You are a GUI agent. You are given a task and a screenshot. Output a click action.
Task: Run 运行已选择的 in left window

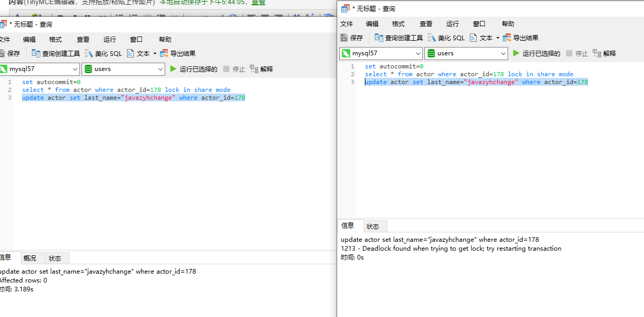(x=193, y=69)
